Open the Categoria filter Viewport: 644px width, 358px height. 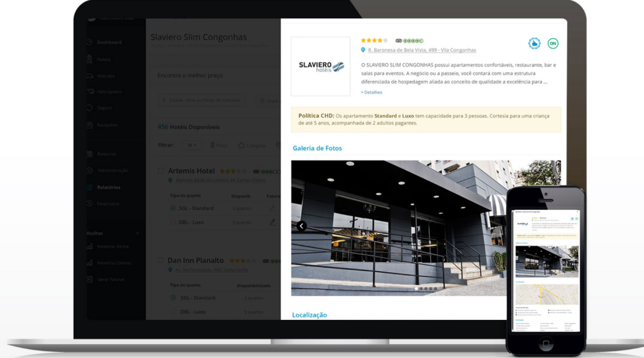(252, 145)
